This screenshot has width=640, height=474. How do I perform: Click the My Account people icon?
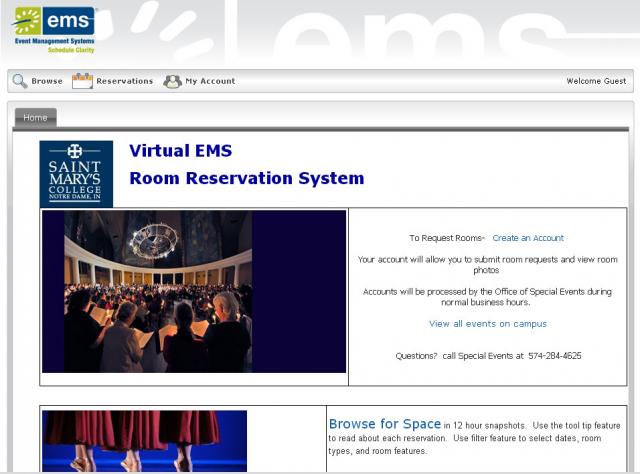[x=172, y=81]
